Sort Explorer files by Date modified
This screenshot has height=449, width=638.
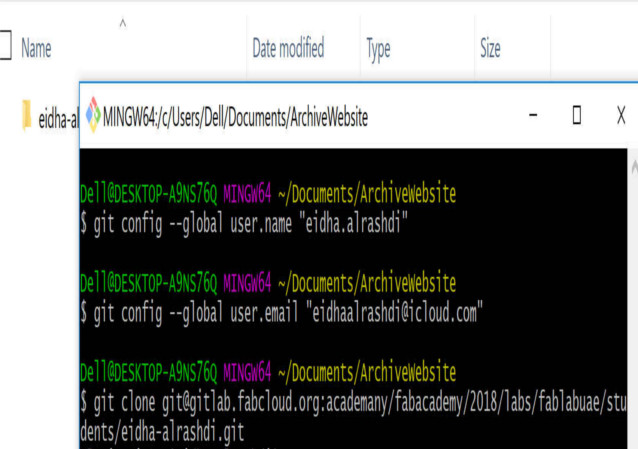pyautogui.click(x=288, y=48)
